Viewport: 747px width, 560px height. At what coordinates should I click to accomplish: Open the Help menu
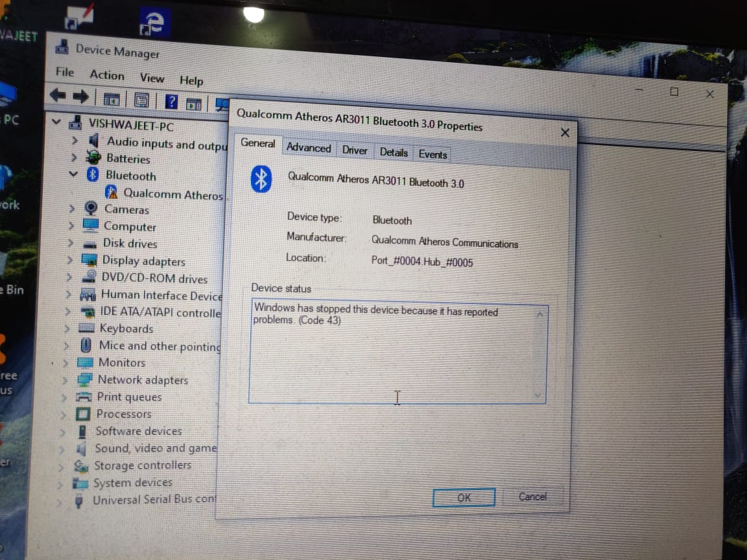click(191, 80)
